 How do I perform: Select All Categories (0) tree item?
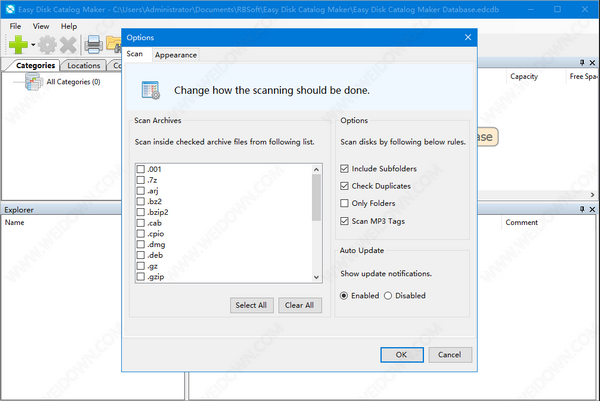[73, 82]
